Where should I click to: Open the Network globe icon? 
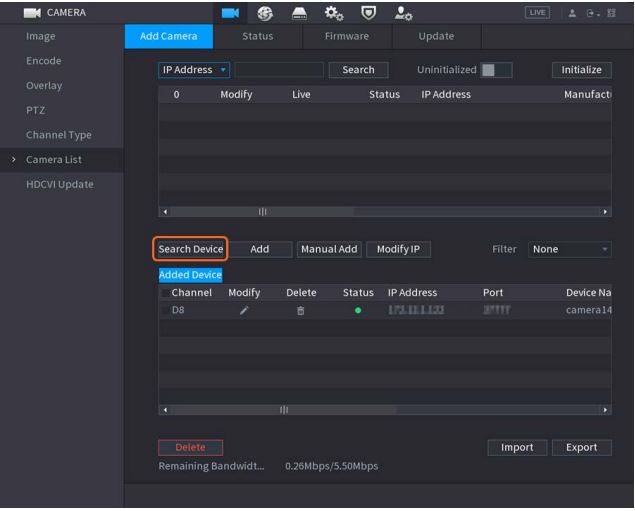tap(265, 14)
